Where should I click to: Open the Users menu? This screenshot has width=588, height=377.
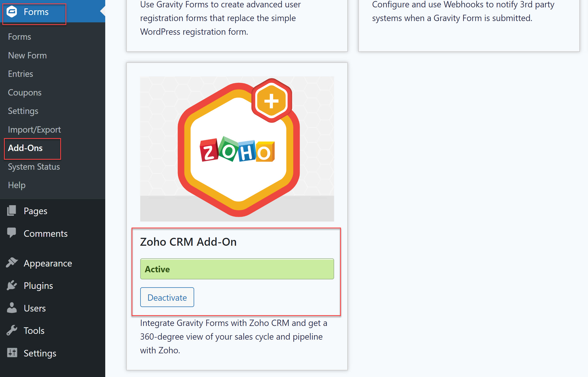tap(35, 308)
